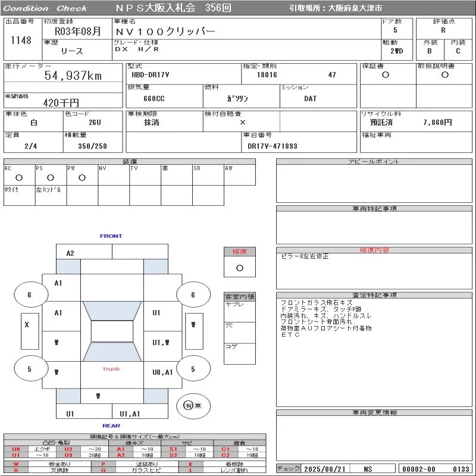This screenshot has height=476, width=476.
Task: Select the 査定特記事項 section header
Action: [x=374, y=295]
